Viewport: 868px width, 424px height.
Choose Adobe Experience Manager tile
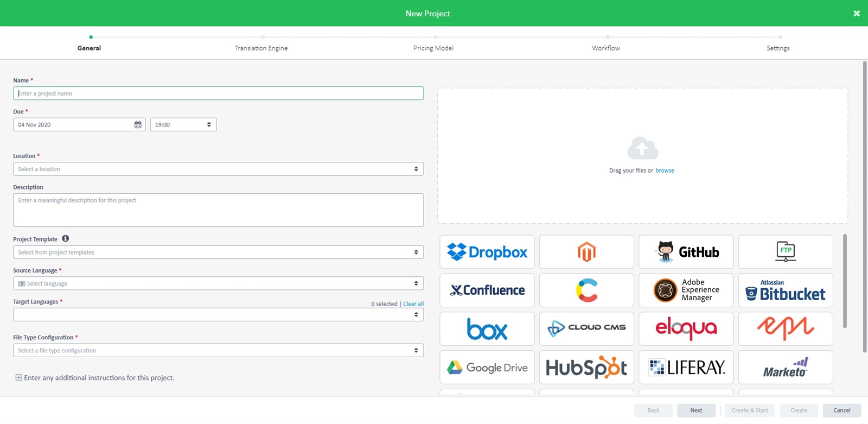pos(686,290)
